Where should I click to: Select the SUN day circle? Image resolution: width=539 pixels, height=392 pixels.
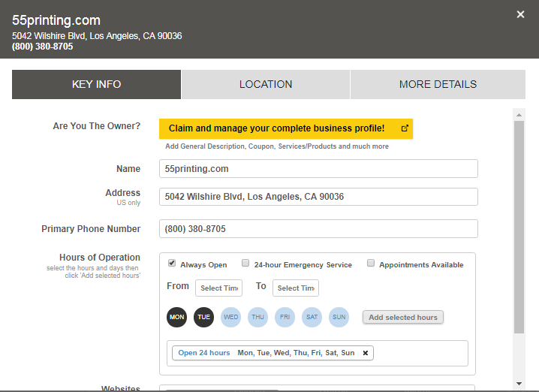coord(339,317)
